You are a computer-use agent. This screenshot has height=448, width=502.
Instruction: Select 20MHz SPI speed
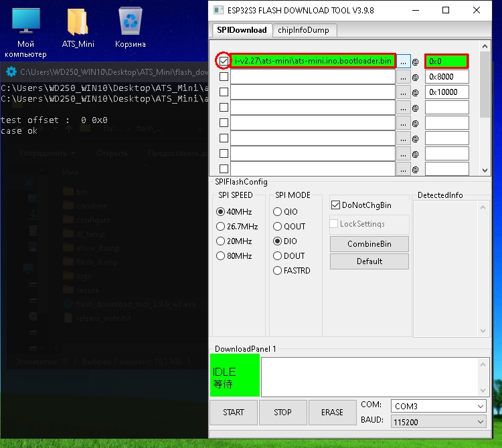click(234, 241)
